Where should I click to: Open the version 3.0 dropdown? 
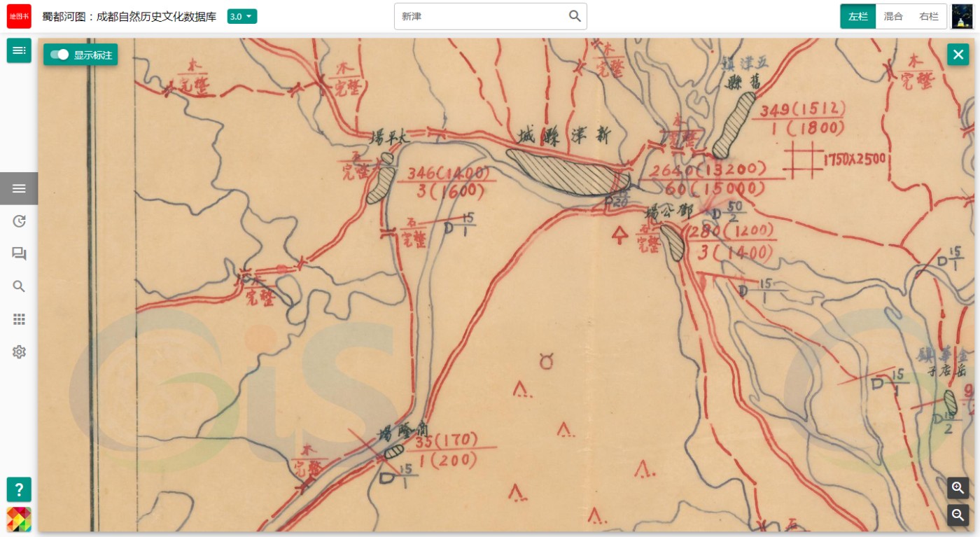(241, 16)
